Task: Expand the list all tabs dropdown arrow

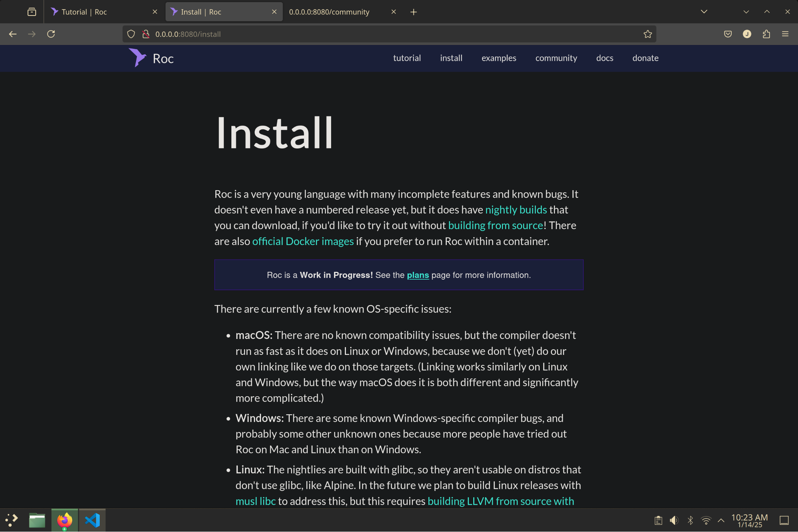Action: [x=704, y=12]
